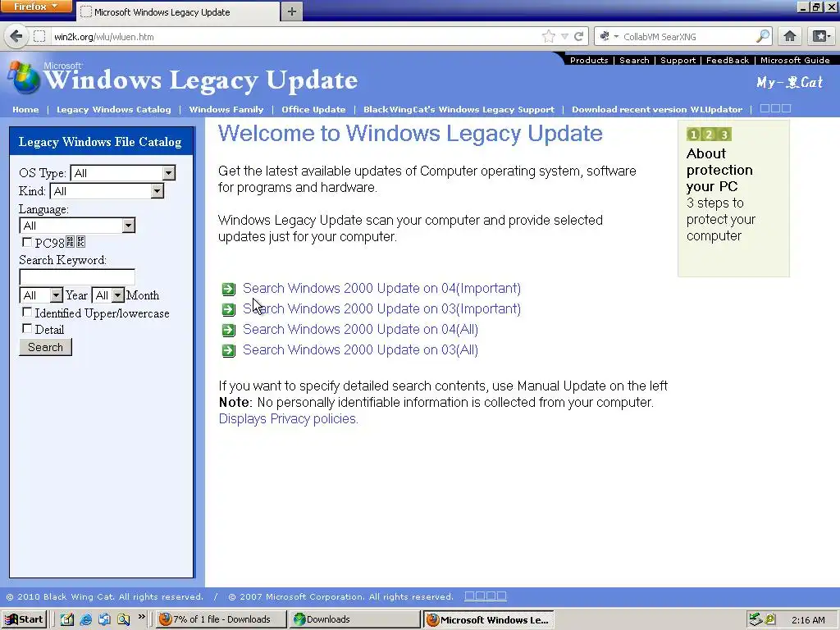
Task: Click the 2:16 AM clock
Action: point(808,620)
